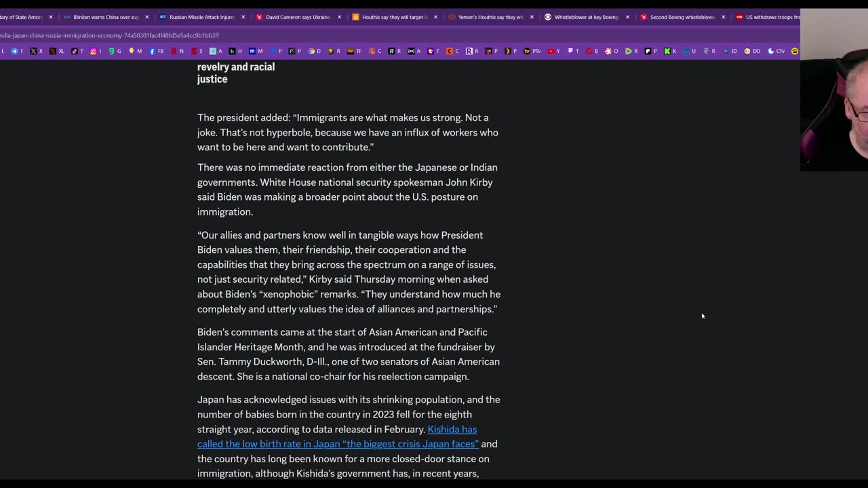This screenshot has width=868, height=488.
Task: Close the Whistleblower at key Boeing tab
Action: (627, 17)
